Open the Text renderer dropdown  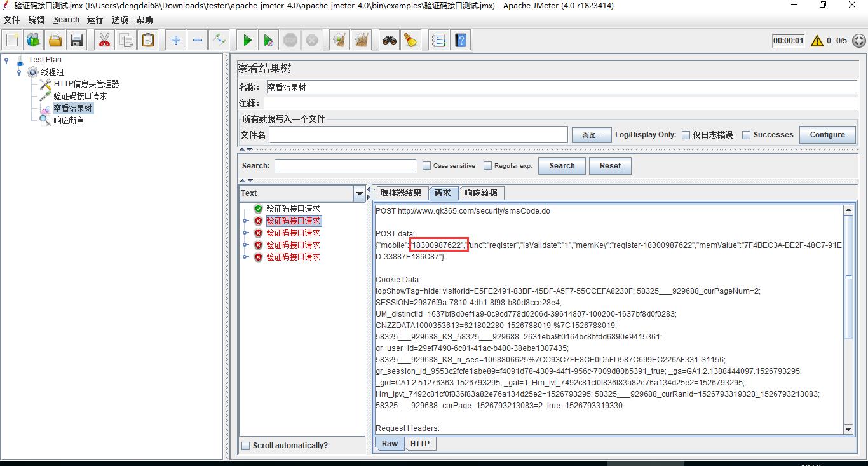pos(359,193)
